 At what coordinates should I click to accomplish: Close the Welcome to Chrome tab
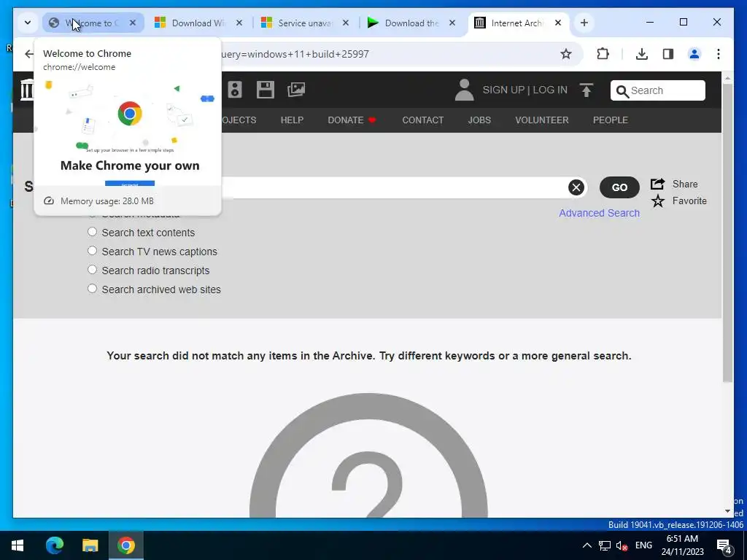[x=133, y=23]
